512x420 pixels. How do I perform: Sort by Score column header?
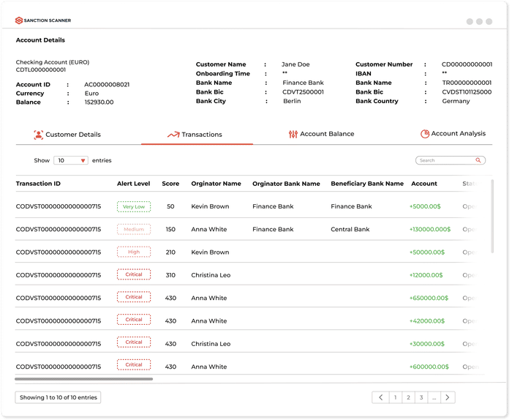(170, 184)
